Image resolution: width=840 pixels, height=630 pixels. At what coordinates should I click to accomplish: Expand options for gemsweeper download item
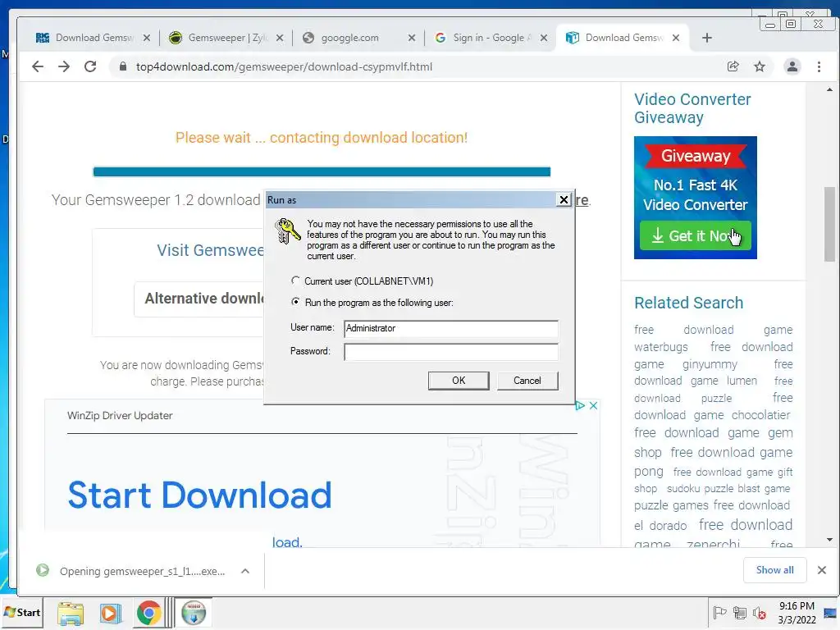[x=244, y=571]
